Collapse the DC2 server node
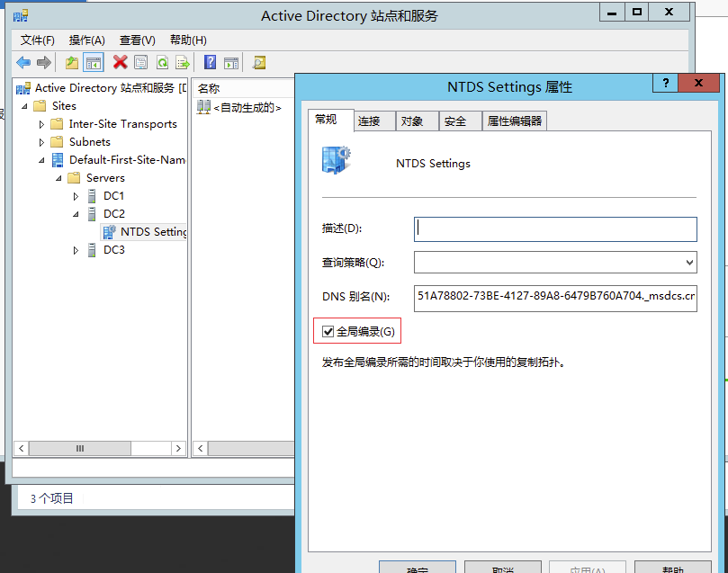The image size is (728, 573). (x=76, y=214)
